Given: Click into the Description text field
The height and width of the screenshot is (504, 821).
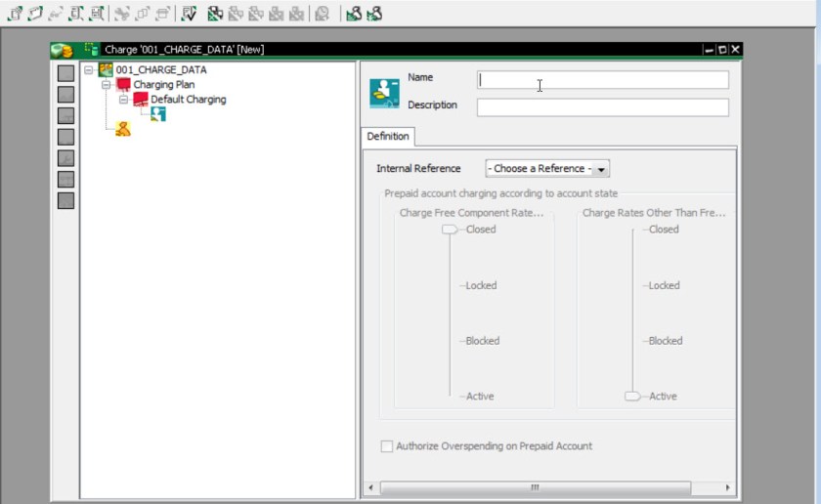Looking at the screenshot, I should tap(602, 107).
